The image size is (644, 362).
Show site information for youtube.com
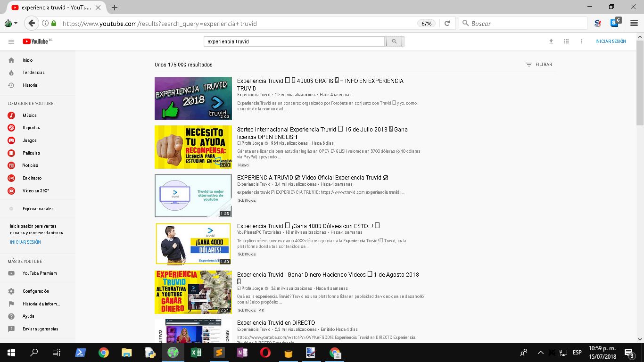coord(45,23)
